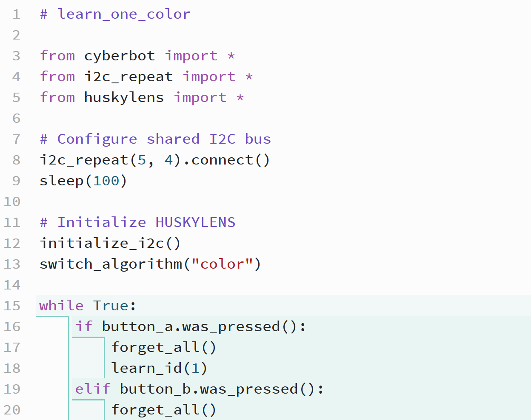The width and height of the screenshot is (531, 420).
Task: Click the Configure shared I2C bus comment
Action: (x=155, y=139)
